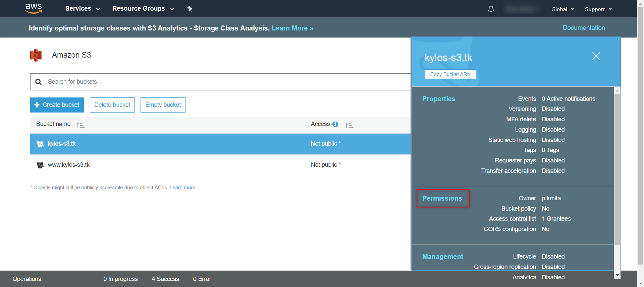Close the kylos-s3.tk details panel
This screenshot has width=644, height=287.
pyautogui.click(x=596, y=56)
